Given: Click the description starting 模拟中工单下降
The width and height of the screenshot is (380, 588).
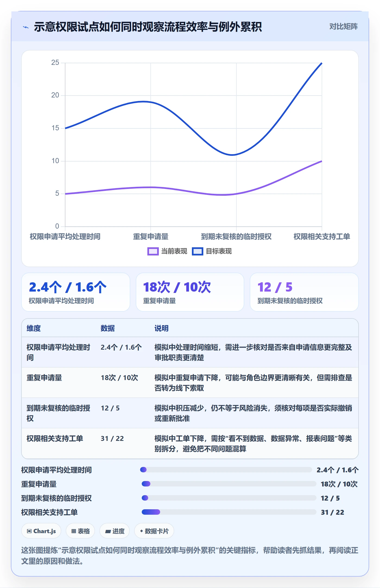Looking at the screenshot, I should click(x=253, y=444).
